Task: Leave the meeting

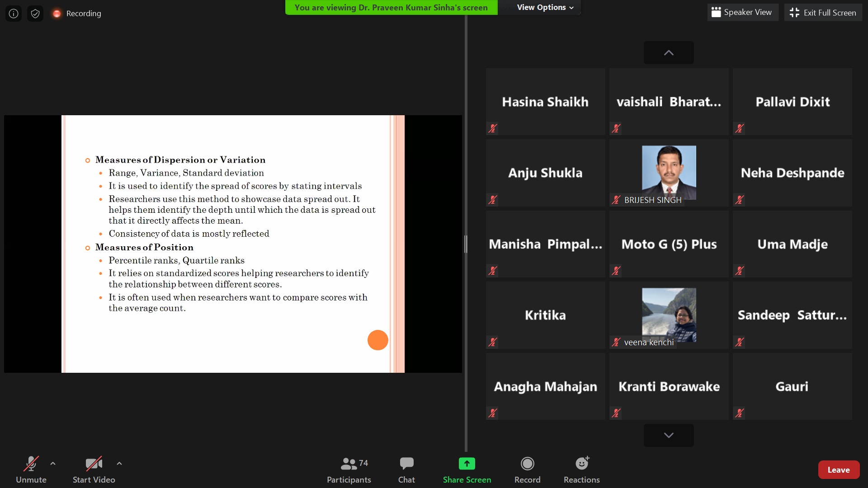Action: pyautogui.click(x=838, y=470)
